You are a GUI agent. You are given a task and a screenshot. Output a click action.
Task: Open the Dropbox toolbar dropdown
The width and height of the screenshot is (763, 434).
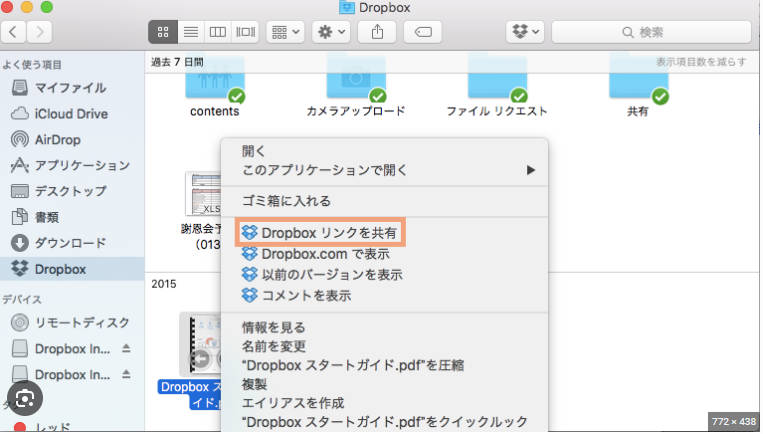(x=525, y=32)
